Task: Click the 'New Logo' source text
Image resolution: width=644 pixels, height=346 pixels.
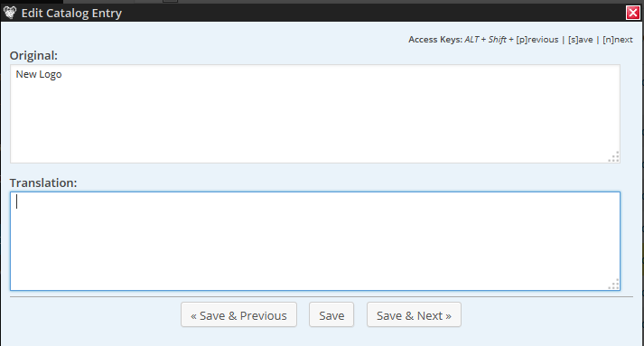Action: pyautogui.click(x=39, y=74)
